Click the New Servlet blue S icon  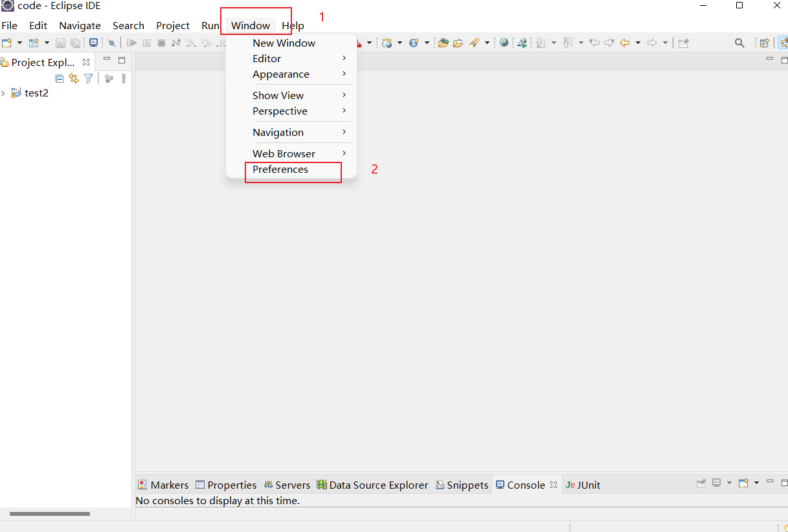pos(414,43)
